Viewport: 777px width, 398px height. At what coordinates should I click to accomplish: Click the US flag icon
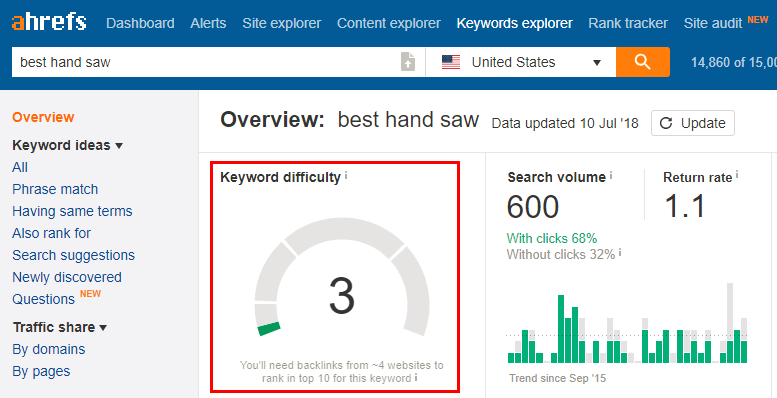point(451,62)
